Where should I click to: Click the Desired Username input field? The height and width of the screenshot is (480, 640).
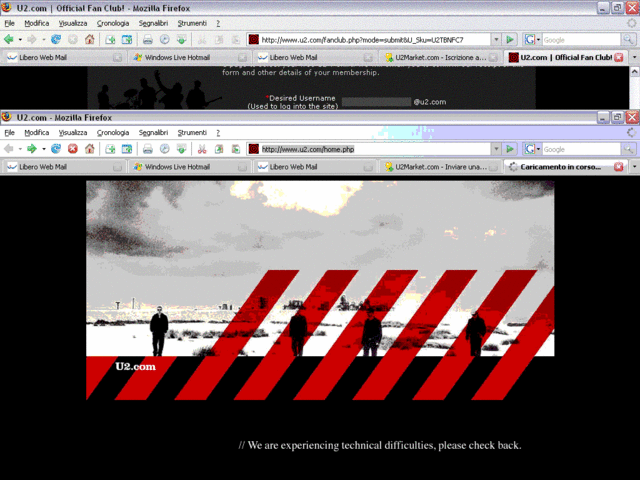tap(376, 102)
